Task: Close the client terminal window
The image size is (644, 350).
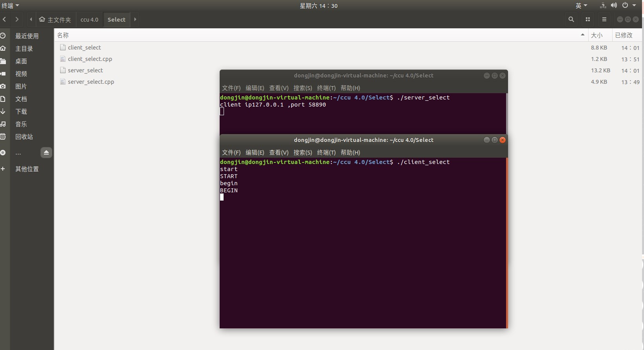Action: coord(502,140)
